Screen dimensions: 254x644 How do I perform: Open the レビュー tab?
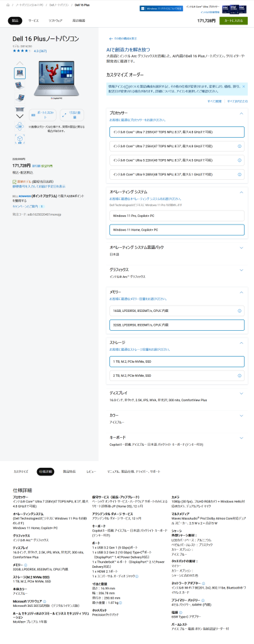point(91,472)
